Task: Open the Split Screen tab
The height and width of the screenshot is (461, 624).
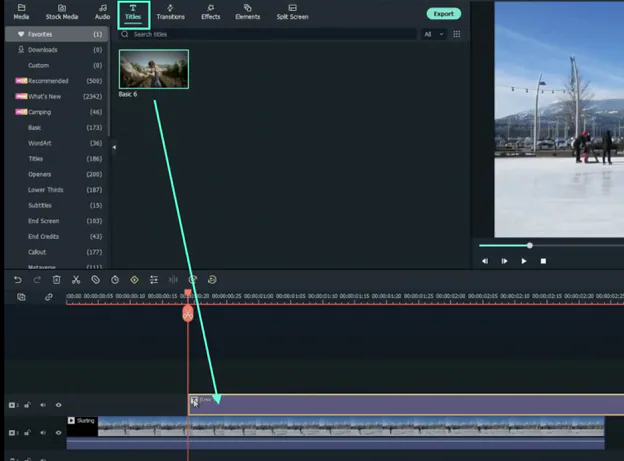Action: [x=292, y=12]
